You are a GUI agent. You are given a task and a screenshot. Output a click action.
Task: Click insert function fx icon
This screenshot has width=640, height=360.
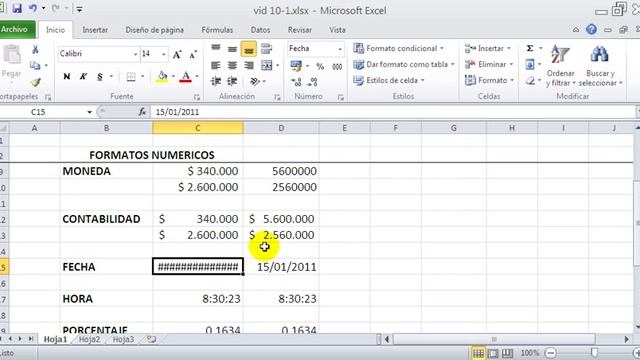pyautogui.click(x=142, y=112)
